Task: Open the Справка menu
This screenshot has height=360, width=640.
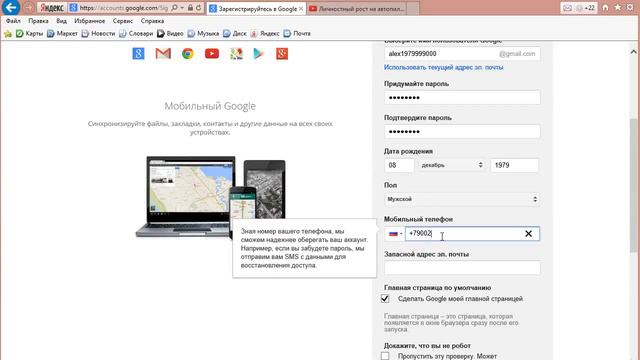Action: click(x=152, y=21)
